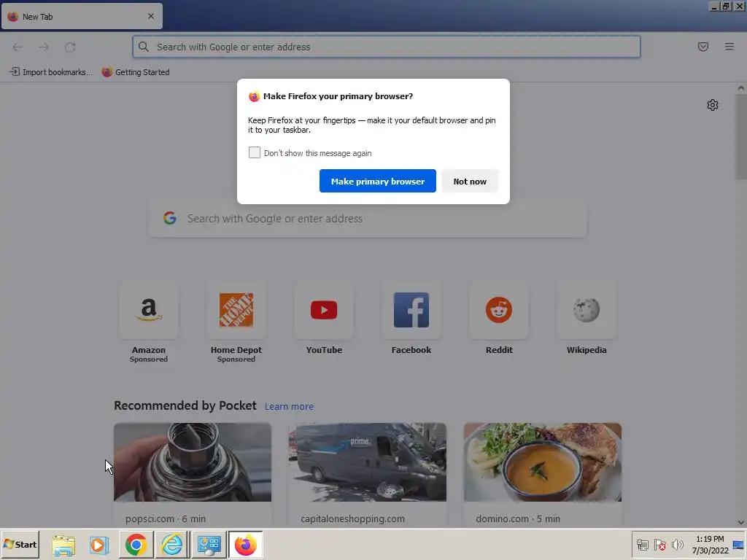Open the popsci.com article thumbnail
The height and width of the screenshot is (560, 747).
pos(193,462)
